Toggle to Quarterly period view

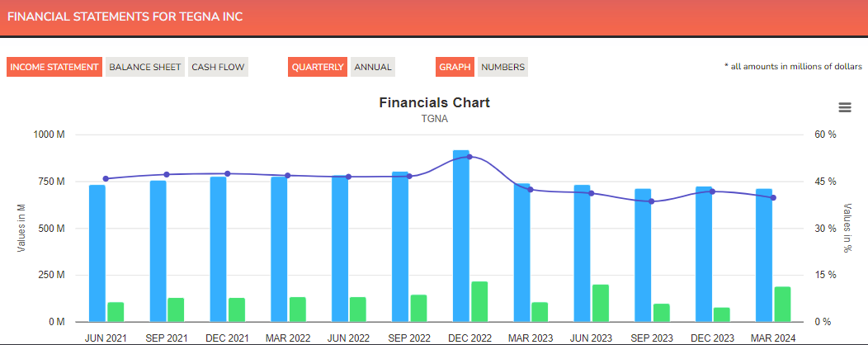click(318, 67)
